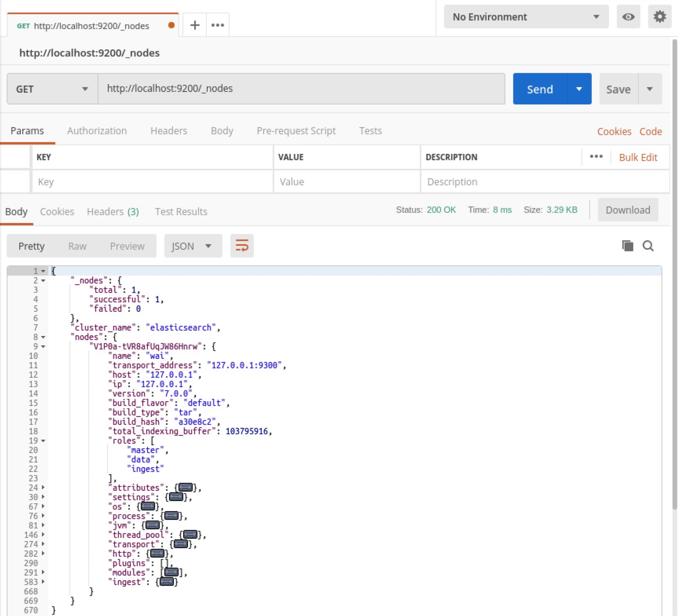This screenshot has height=616, width=678.
Task: Open Save button dropdown arrow
Action: [650, 89]
